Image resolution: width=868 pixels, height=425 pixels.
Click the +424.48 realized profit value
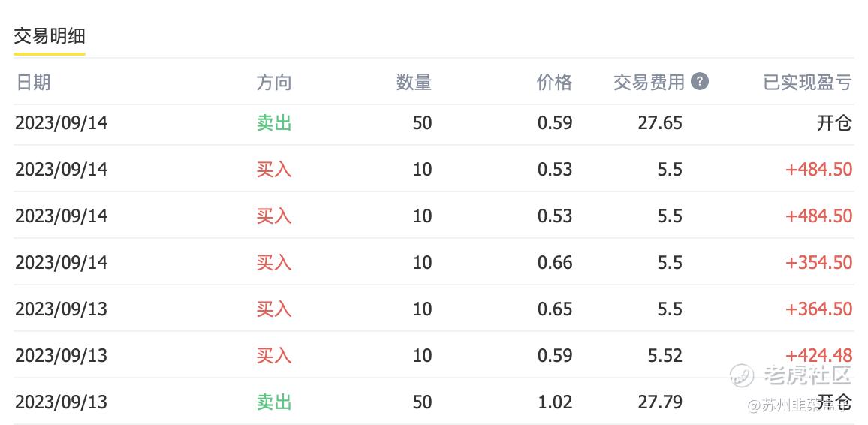coord(818,355)
